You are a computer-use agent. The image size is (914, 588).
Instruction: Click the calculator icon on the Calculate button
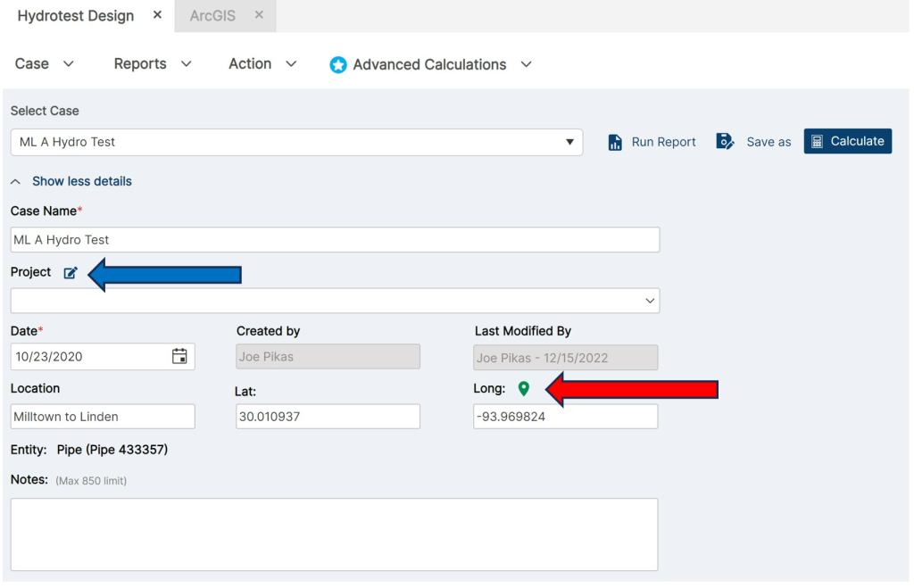(818, 142)
